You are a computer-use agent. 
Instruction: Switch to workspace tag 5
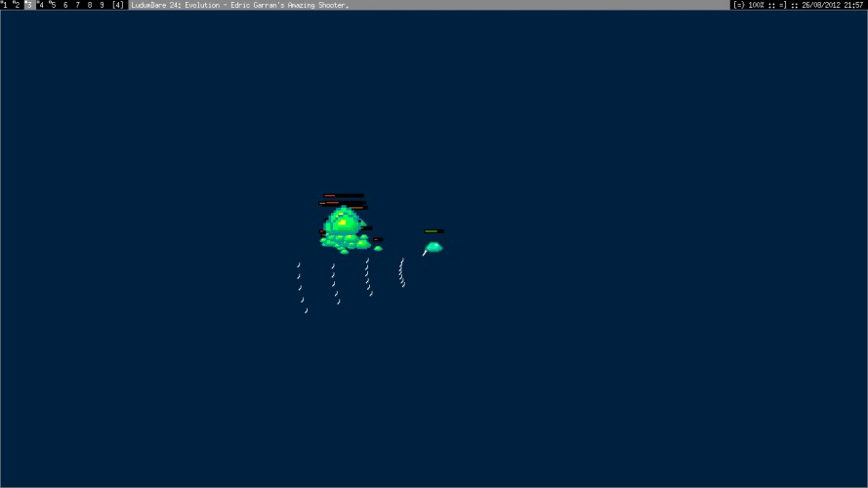[x=53, y=5]
